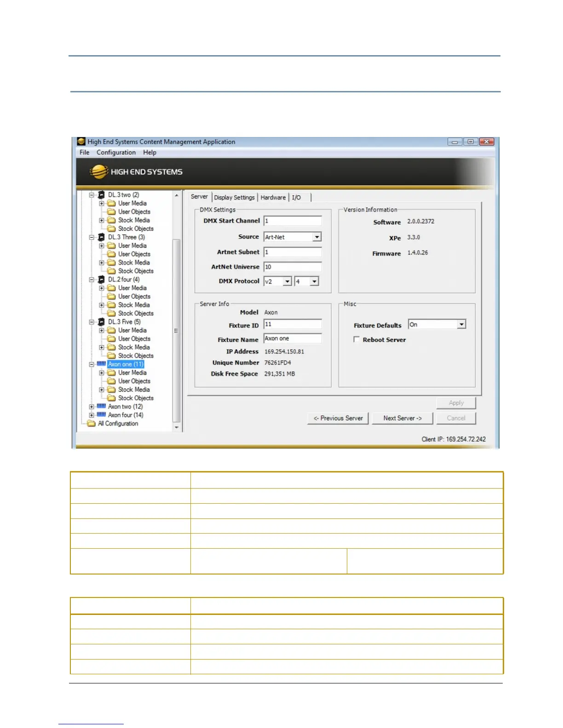Expand the Axon two tree node
The image size is (563, 728).
pyautogui.click(x=92, y=407)
